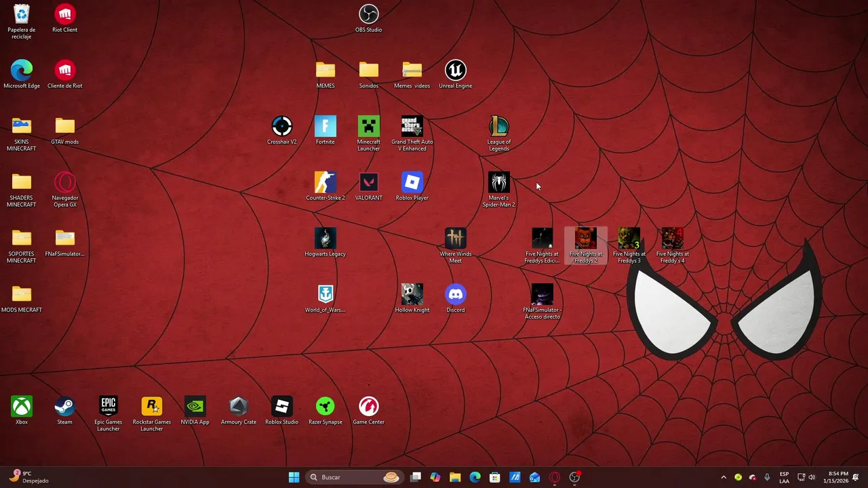Select Navegador Opera GX desktop icon

(64, 190)
